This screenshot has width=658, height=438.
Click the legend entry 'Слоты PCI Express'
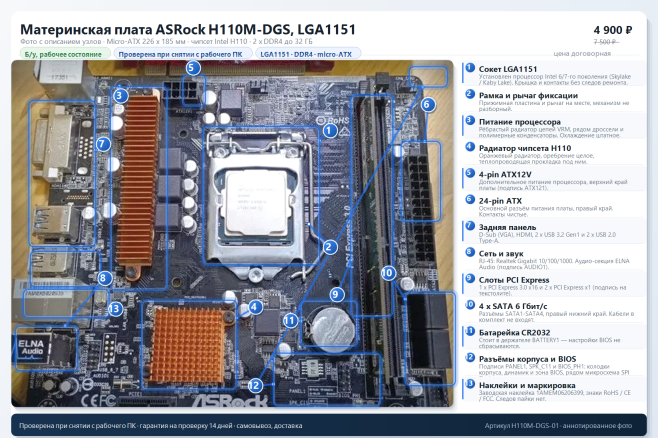click(554, 285)
